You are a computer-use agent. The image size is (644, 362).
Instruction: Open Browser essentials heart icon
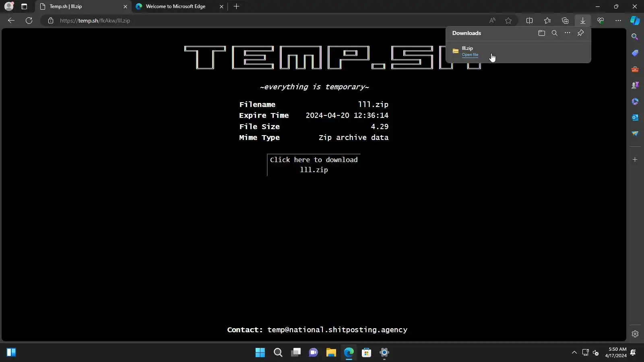[601, 21]
